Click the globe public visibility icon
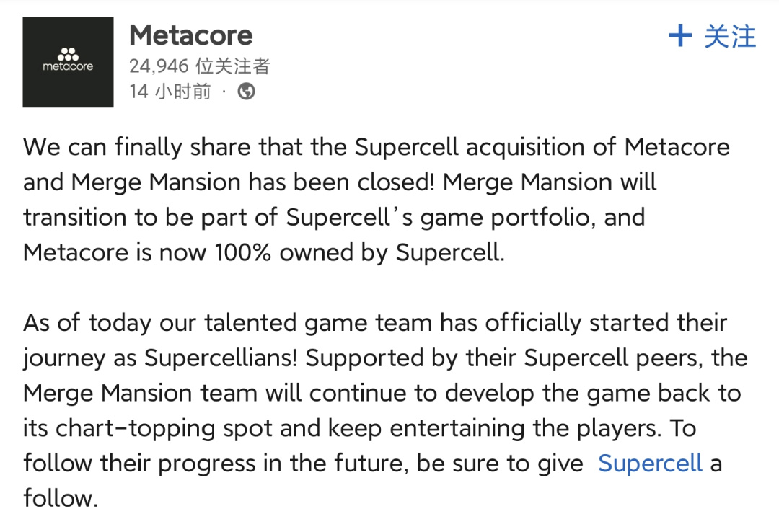This screenshot has width=779, height=532. pos(247,92)
